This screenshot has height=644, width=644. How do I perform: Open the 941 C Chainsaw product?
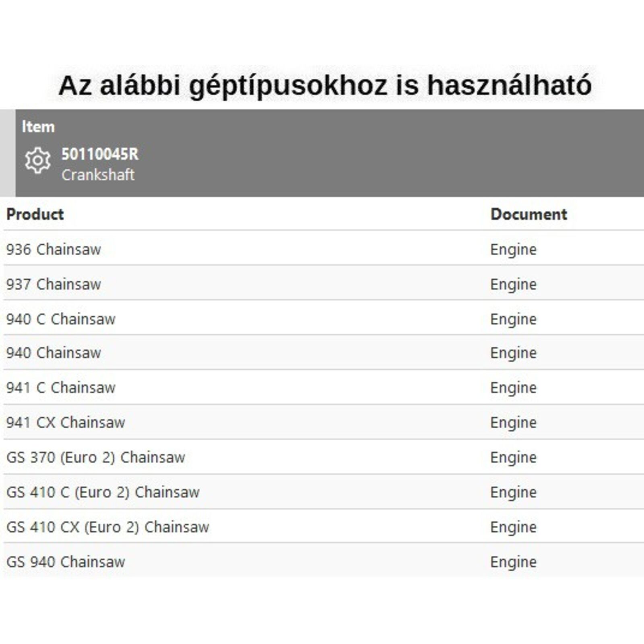point(61,388)
